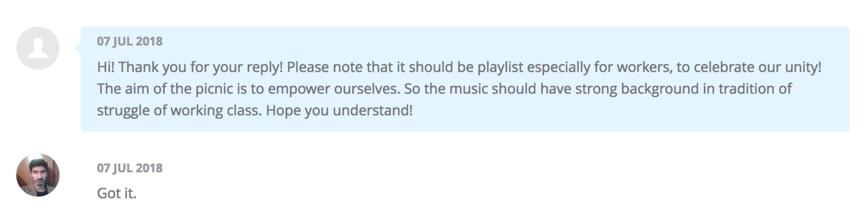Click "Hope you understand!" sentence
The width and height of the screenshot is (868, 221).
[339, 110]
